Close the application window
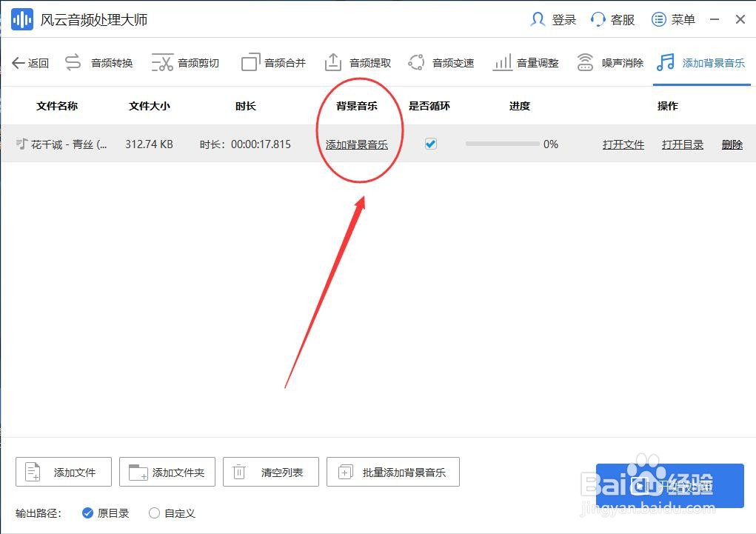Screen dimensions: 756x534 [740, 20]
